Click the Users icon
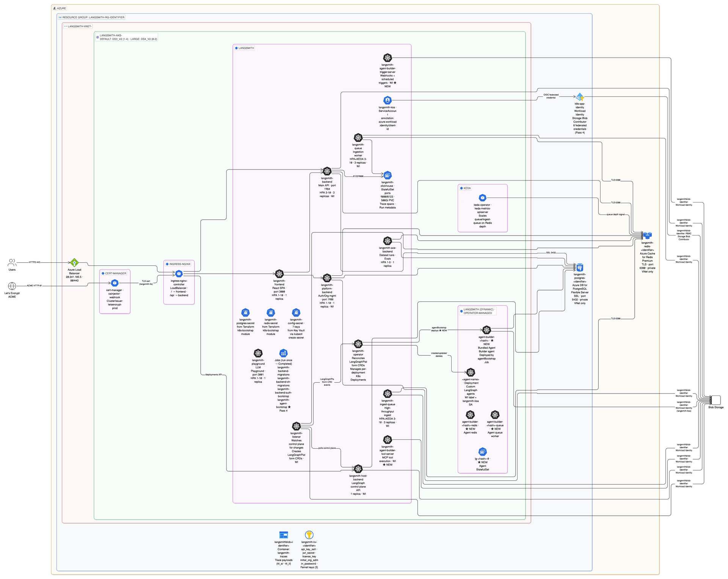The width and height of the screenshot is (728, 579). click(12, 262)
